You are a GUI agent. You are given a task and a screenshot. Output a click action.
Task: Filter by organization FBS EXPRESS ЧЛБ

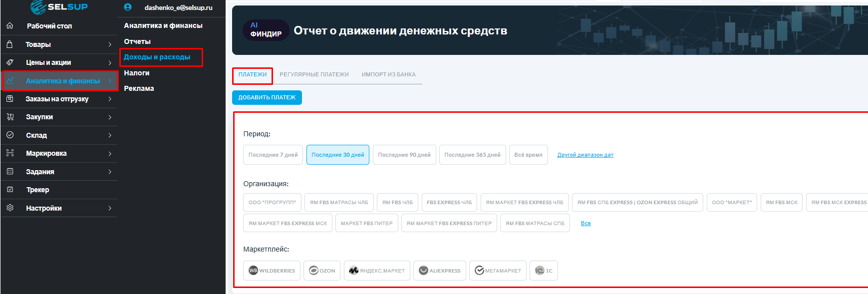tap(449, 202)
